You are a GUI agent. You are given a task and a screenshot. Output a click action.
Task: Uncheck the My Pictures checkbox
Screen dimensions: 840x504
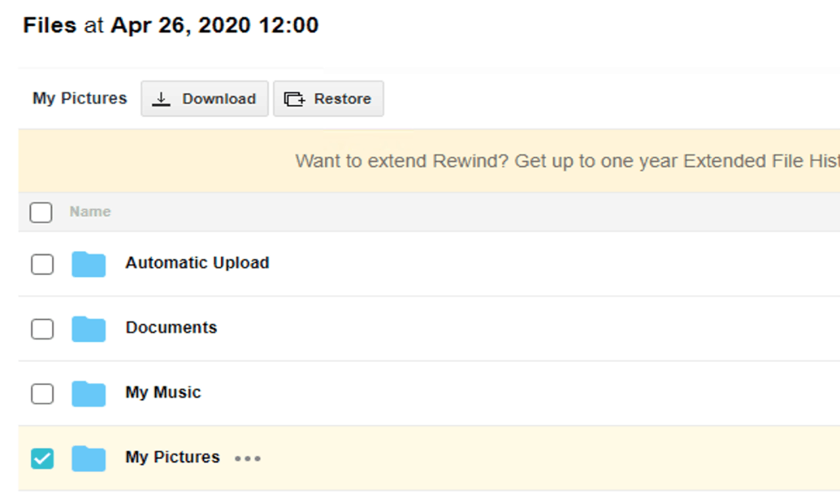click(42, 459)
